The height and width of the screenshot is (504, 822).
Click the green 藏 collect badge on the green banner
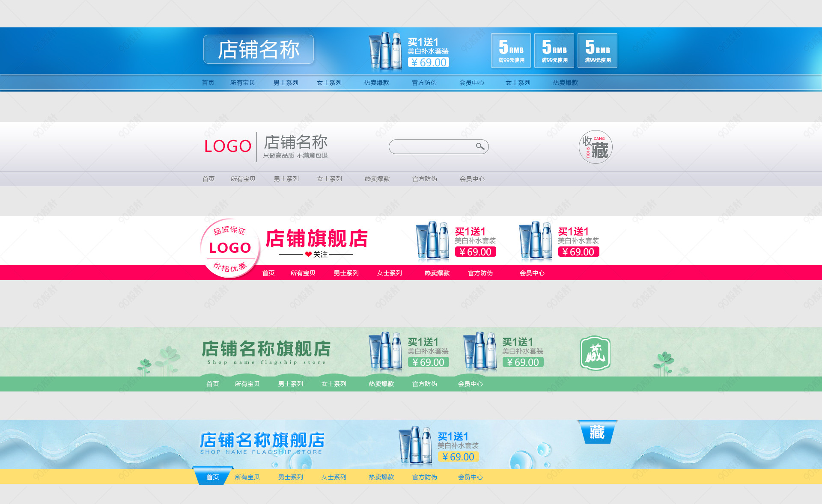[x=594, y=353]
